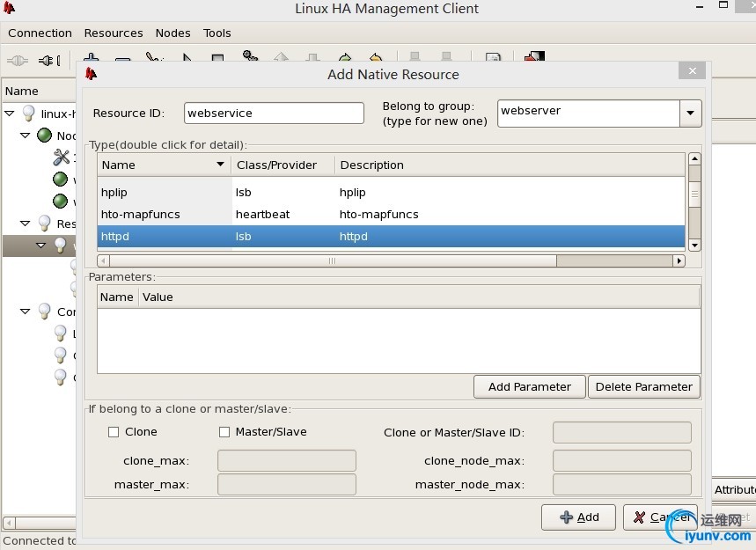Open the Tools menu

coord(217,33)
